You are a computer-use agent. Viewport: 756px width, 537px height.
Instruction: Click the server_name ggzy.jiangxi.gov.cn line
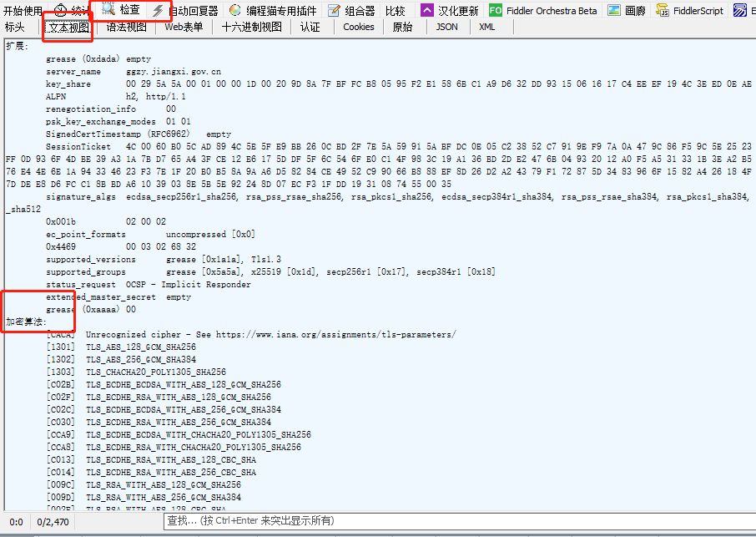pos(134,72)
